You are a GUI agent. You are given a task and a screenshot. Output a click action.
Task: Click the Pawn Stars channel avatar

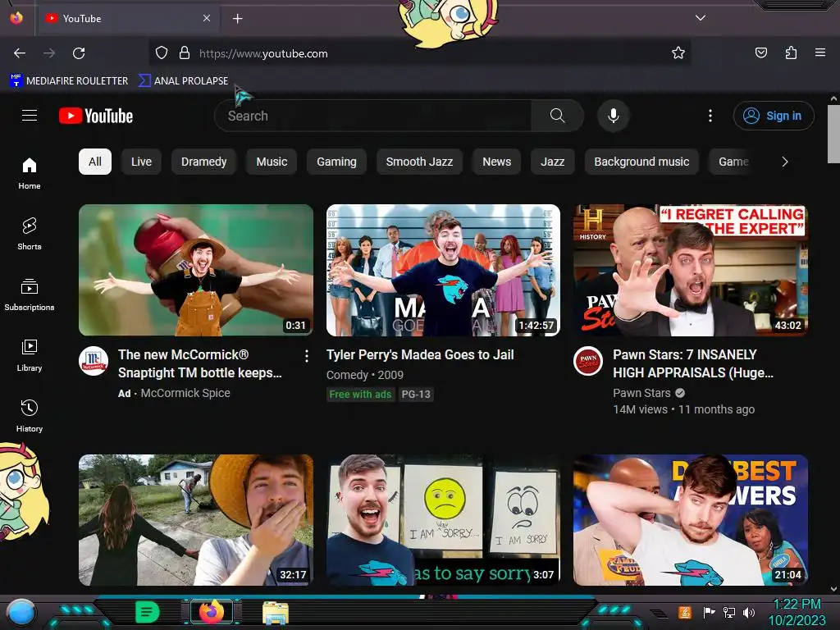pos(588,361)
